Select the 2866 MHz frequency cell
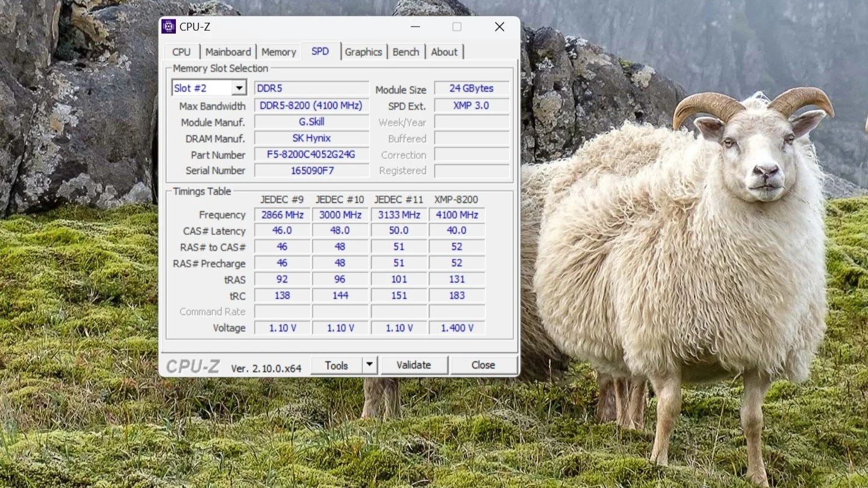This screenshot has width=868, height=488. click(x=283, y=215)
